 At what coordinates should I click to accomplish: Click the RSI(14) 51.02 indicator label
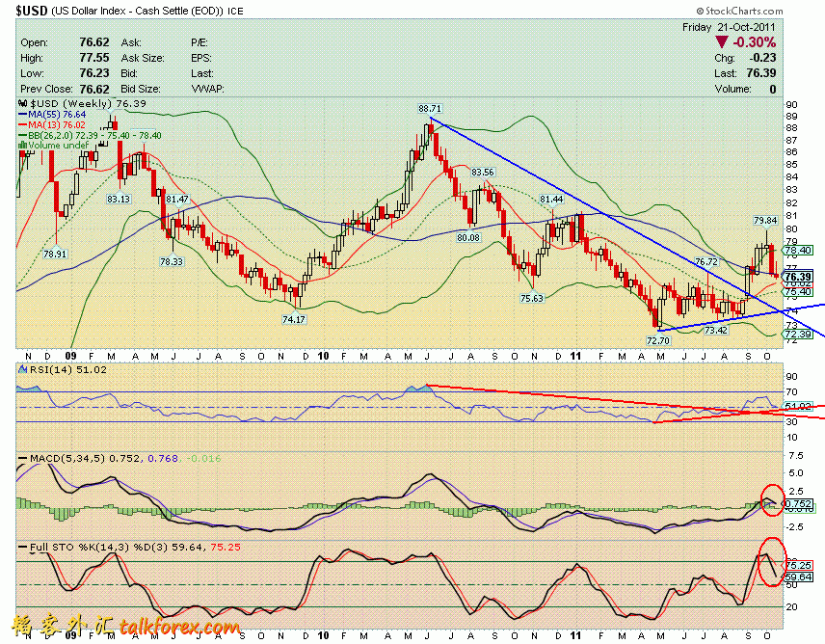tap(64, 370)
